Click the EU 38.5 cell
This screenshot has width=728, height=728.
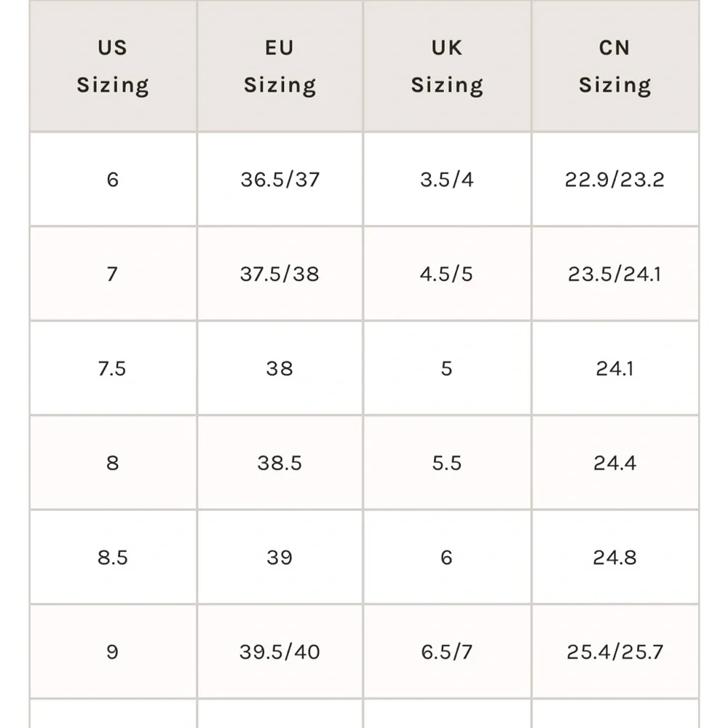click(280, 463)
